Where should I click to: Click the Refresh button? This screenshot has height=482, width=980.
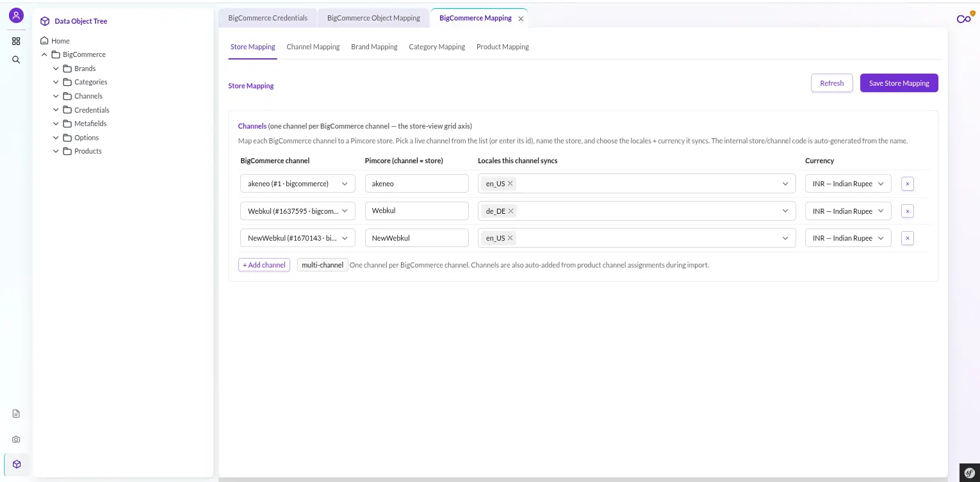coord(832,83)
